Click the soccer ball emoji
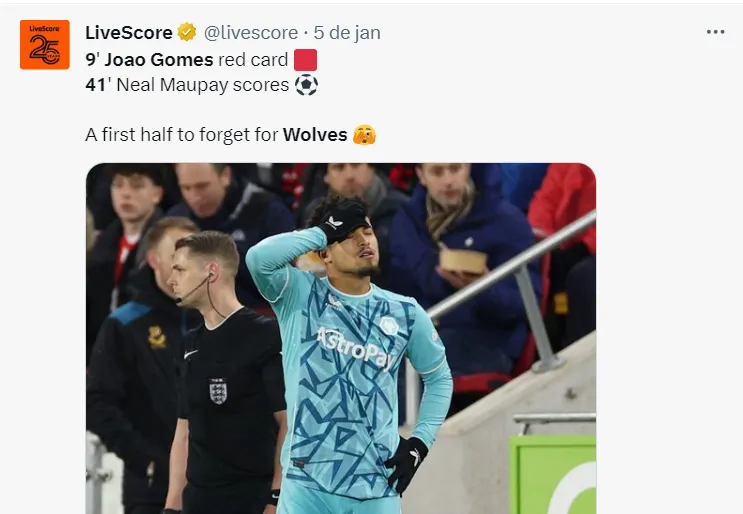 [306, 86]
